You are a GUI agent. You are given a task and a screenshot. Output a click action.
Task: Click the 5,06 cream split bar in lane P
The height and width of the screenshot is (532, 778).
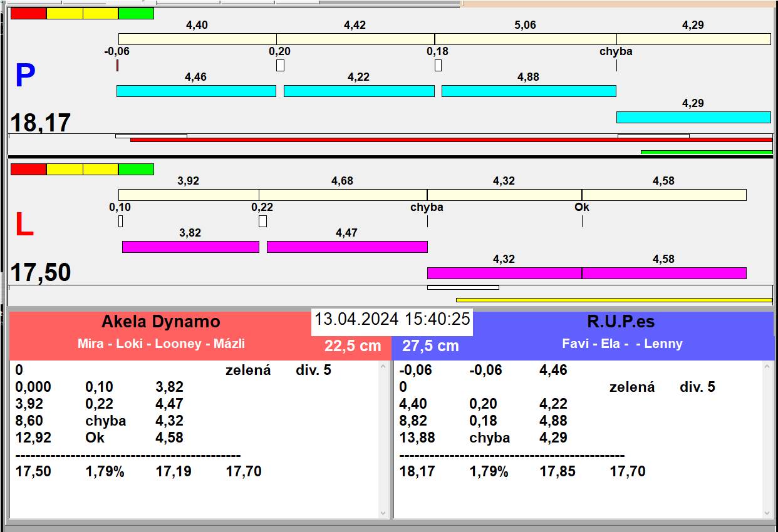(525, 39)
